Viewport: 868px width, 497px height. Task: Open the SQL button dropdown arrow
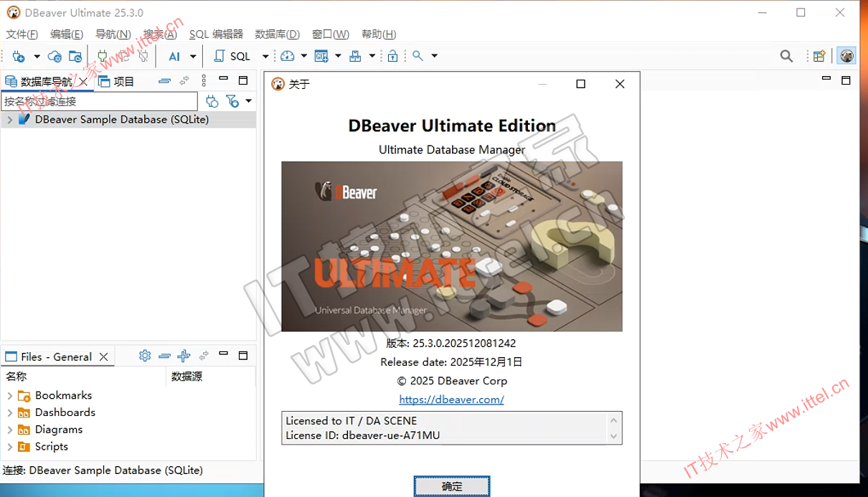pyautogui.click(x=265, y=56)
